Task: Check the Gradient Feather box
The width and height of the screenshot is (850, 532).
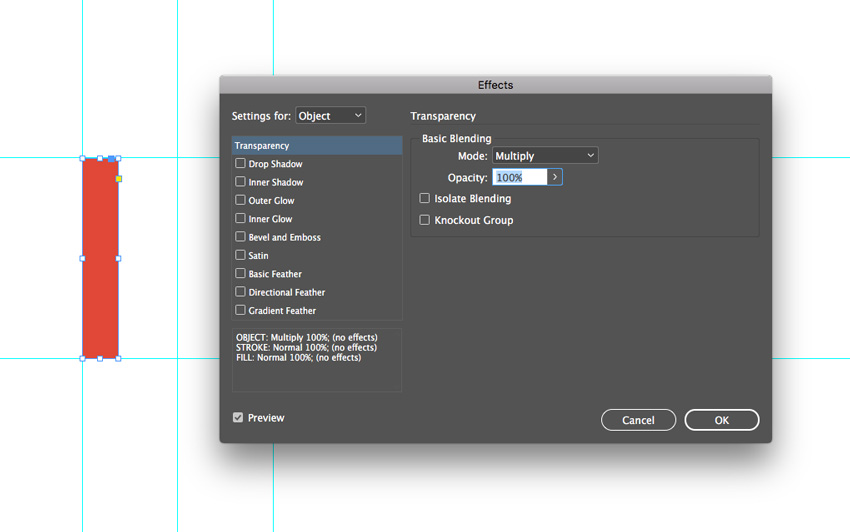Action: [240, 310]
